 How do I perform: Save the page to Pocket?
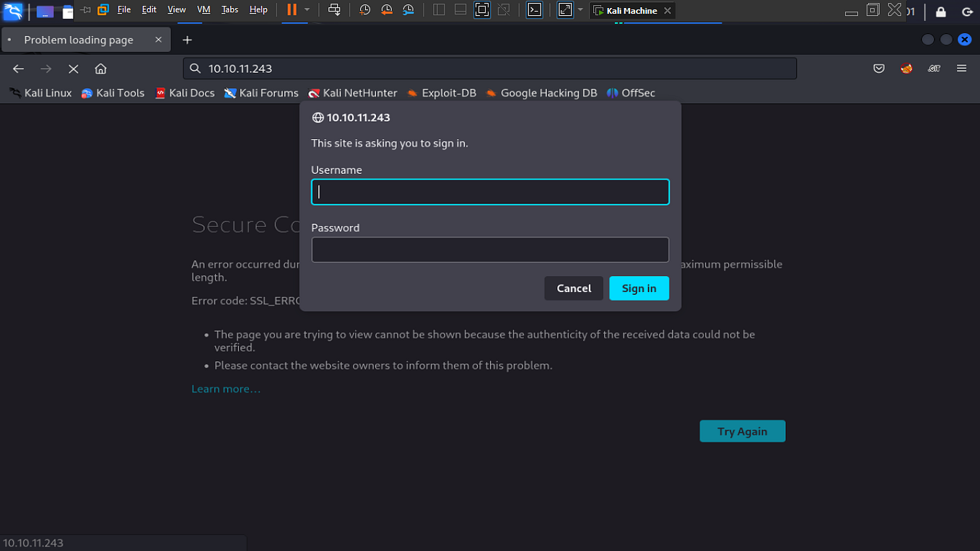coord(878,68)
